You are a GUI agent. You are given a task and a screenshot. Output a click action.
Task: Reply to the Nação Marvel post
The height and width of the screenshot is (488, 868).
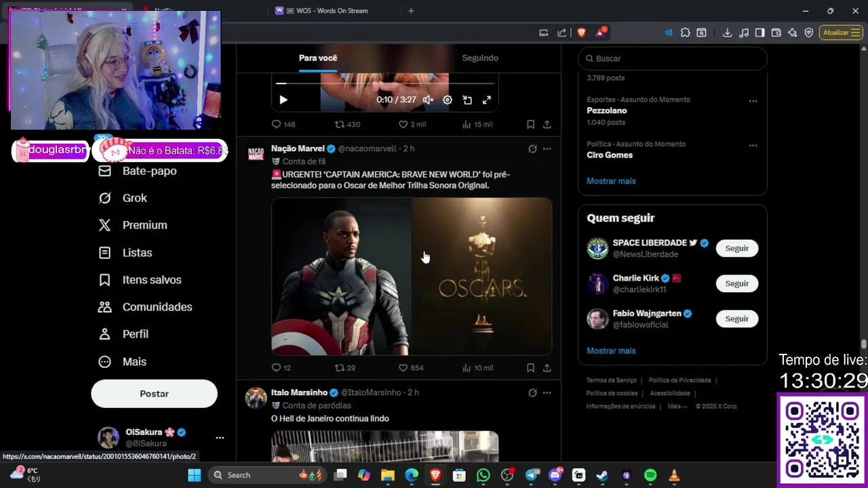[281, 367]
